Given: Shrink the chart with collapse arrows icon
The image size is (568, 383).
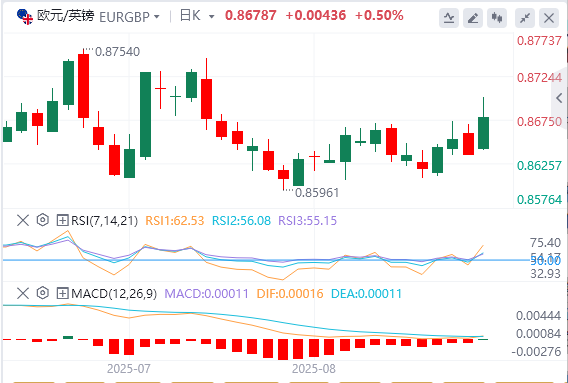Looking at the screenshot, I should (525, 18).
